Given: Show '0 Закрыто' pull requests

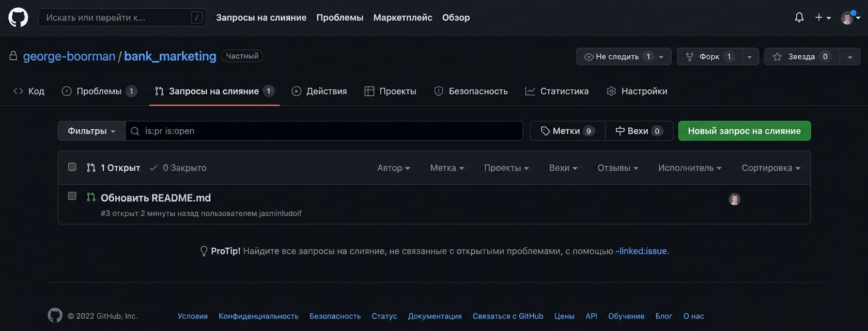Looking at the screenshot, I should click(x=178, y=168).
